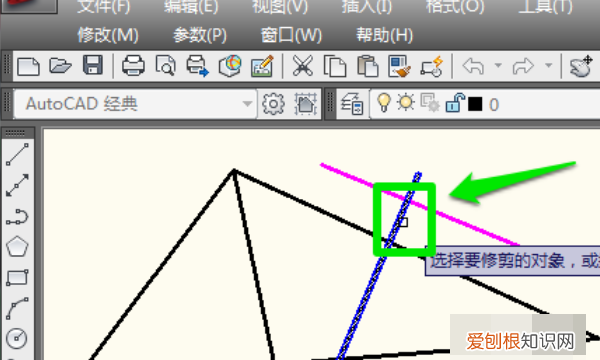Click the Publish printer arrow icon
This screenshot has height=360, width=600.
(197, 66)
